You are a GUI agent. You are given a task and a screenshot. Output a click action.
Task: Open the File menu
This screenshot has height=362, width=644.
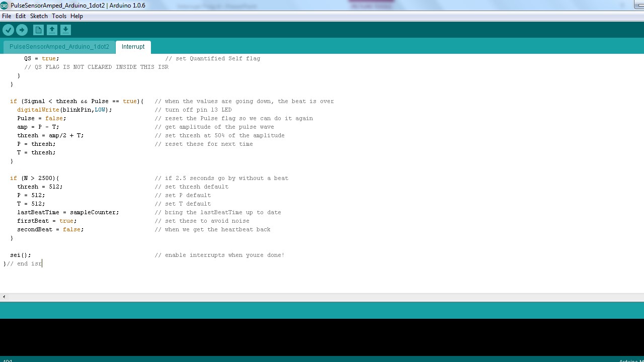pyautogui.click(x=7, y=16)
